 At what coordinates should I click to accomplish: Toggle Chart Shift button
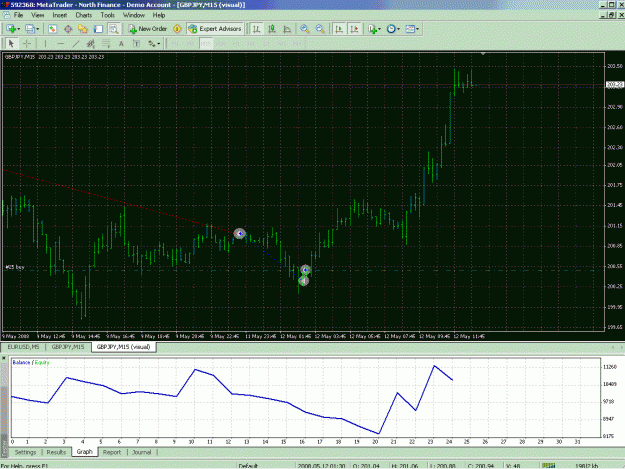point(354,29)
